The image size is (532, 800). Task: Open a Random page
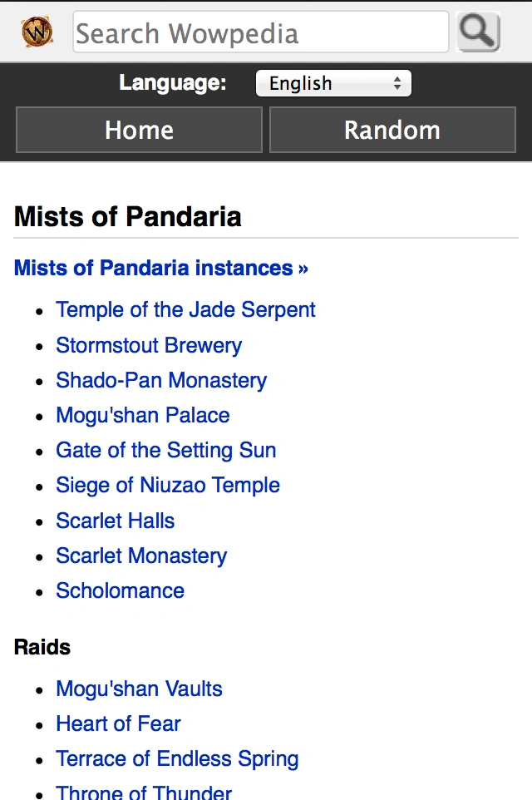[x=392, y=131]
